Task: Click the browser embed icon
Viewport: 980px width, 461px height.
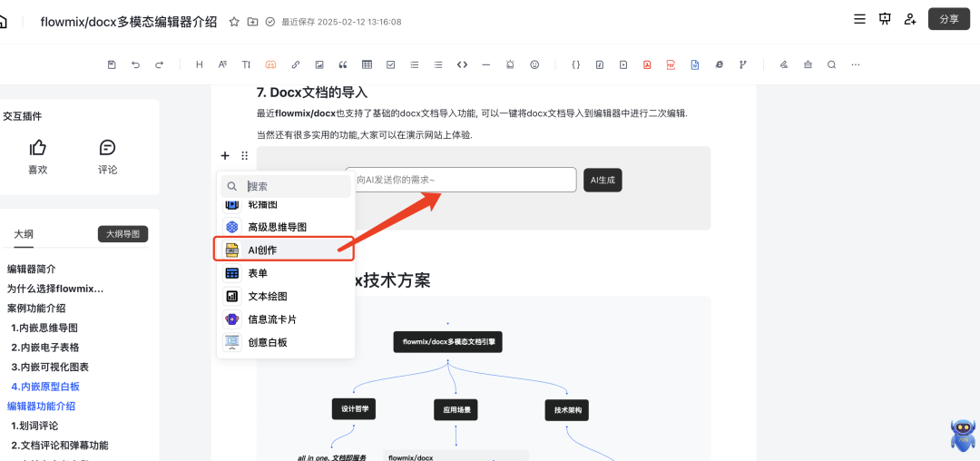Action: 719,64
